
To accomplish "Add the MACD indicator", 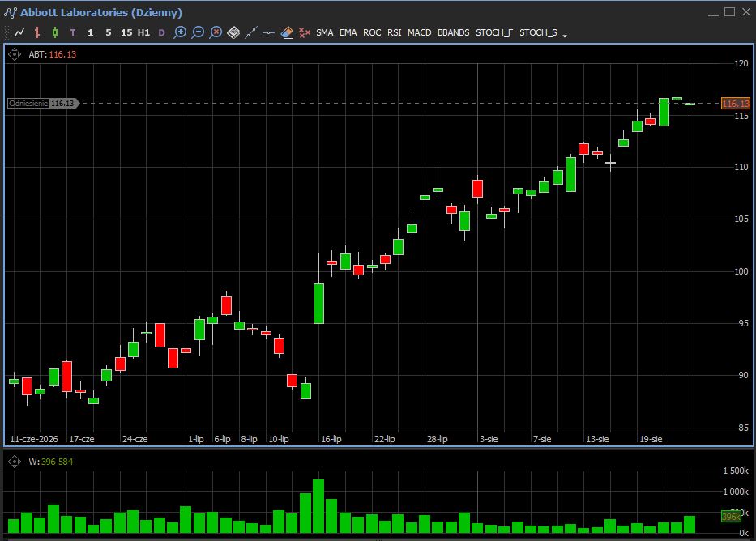I will [x=420, y=32].
